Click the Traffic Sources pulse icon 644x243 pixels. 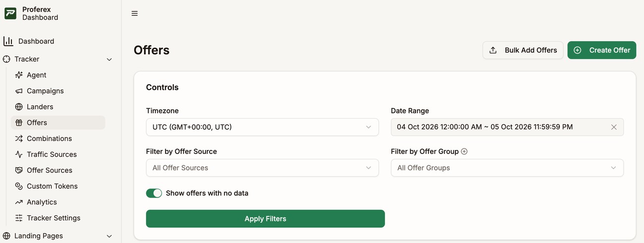[19, 154]
